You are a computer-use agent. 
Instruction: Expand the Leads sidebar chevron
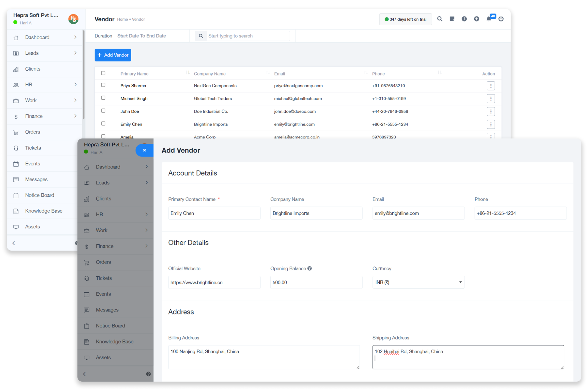75,53
